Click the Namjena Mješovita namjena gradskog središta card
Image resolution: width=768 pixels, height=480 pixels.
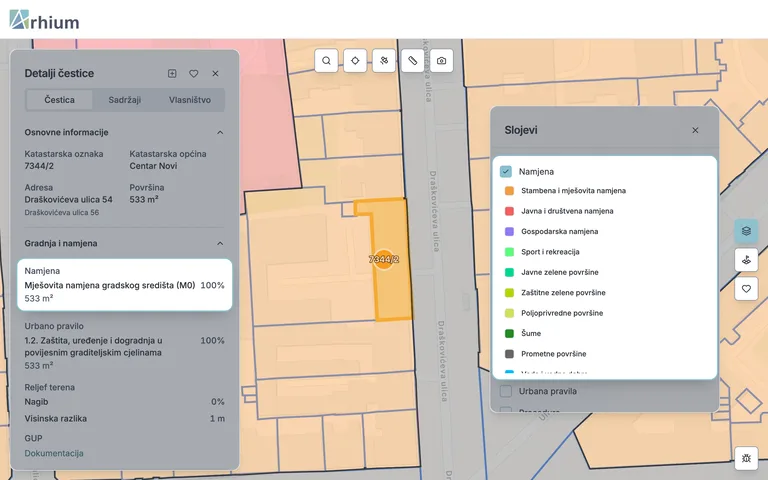pyautogui.click(x=124, y=285)
